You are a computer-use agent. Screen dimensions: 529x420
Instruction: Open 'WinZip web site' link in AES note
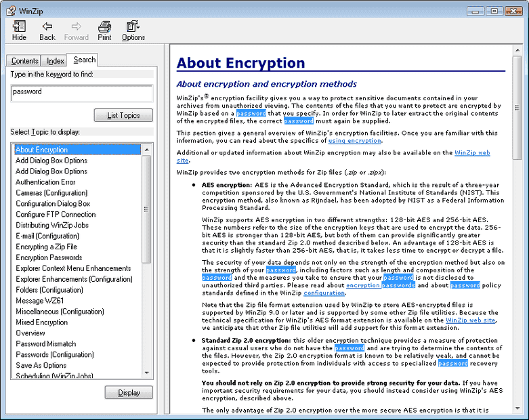point(471,320)
